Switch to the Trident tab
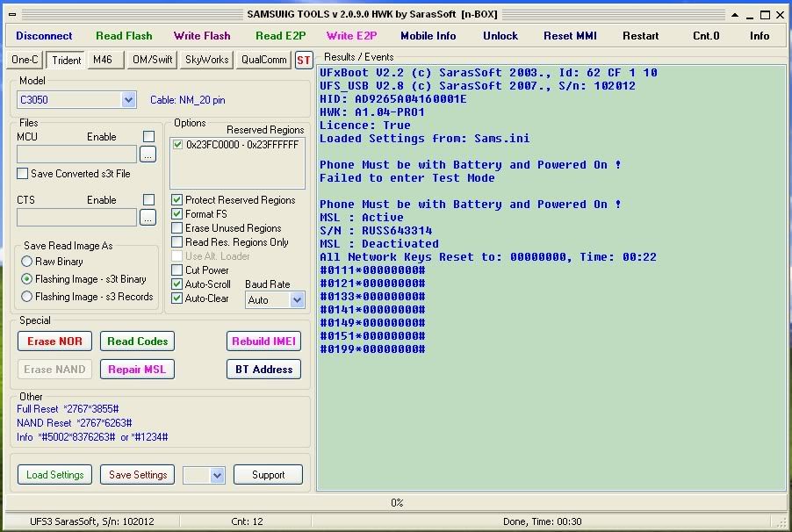Screen dimensions: 792x532 [66, 60]
